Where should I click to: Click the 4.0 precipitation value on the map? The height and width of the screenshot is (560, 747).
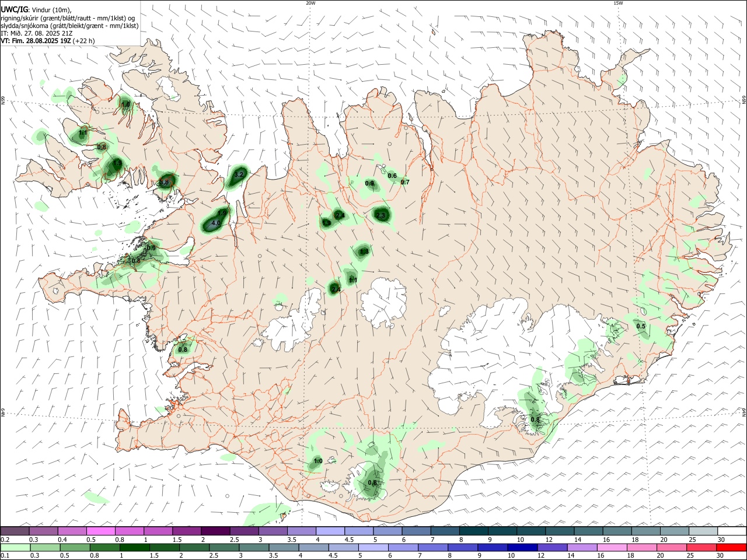215,223
